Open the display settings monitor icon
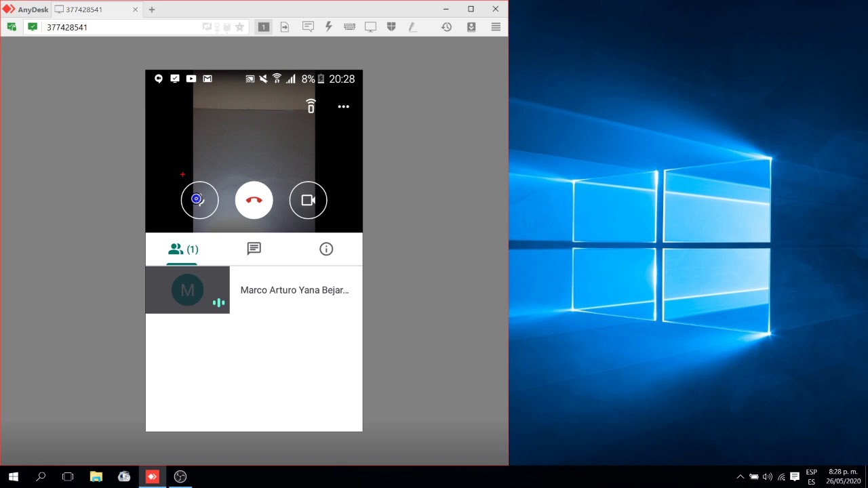The height and width of the screenshot is (488, 868). (370, 27)
